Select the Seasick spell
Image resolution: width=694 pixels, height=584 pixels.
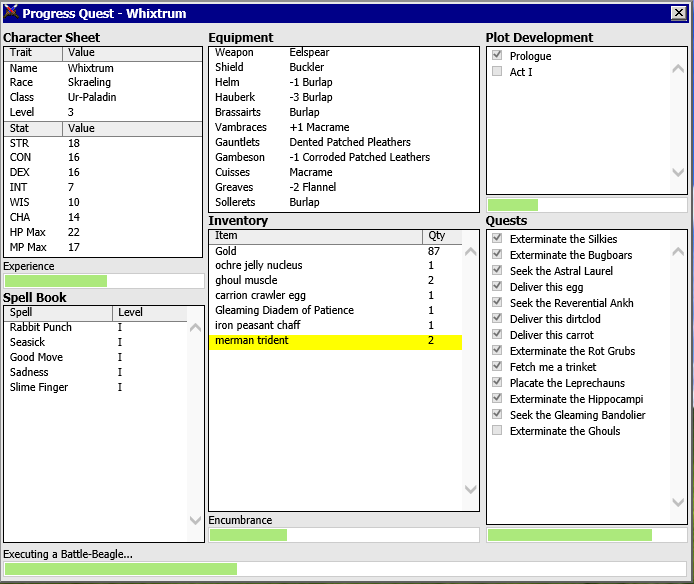[96, 343]
